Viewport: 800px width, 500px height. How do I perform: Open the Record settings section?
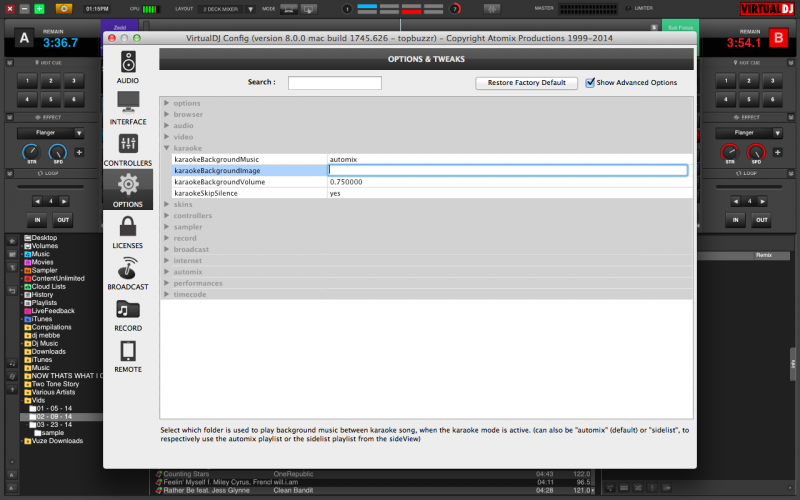128,315
